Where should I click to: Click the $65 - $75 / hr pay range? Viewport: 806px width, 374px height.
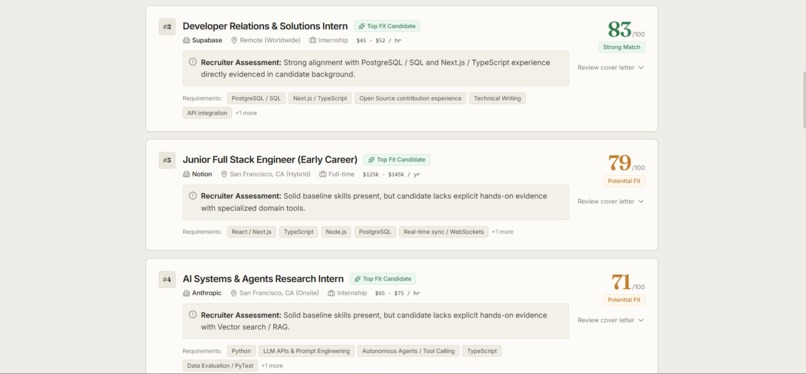(x=397, y=293)
